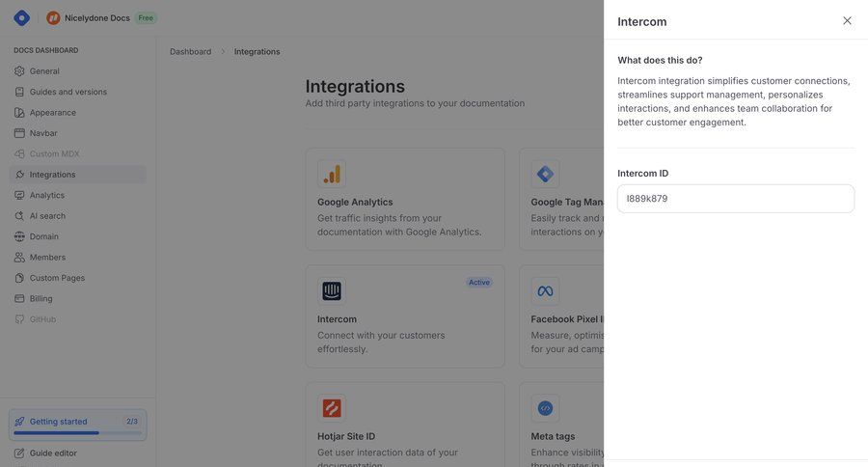Click the Intercom logo icon
868x467 pixels.
click(332, 290)
